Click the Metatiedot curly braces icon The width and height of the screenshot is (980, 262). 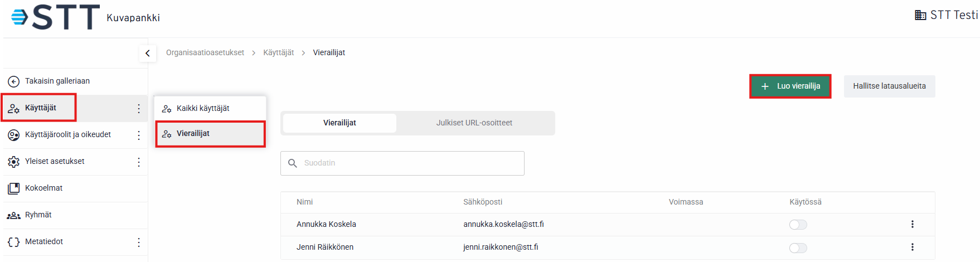(14, 242)
